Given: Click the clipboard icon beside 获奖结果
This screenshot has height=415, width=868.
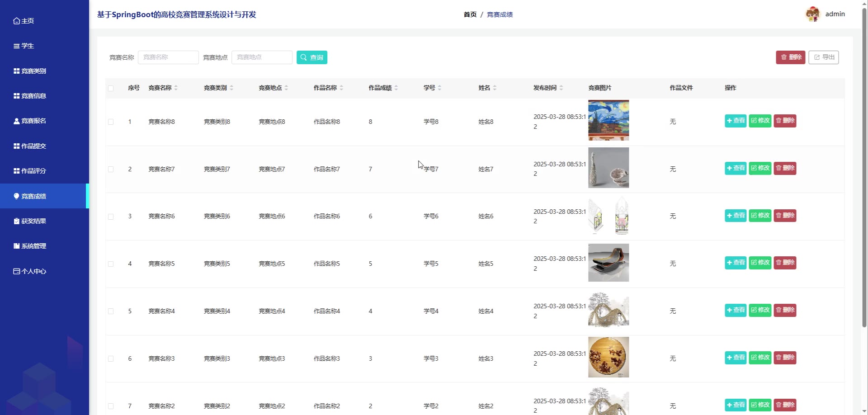Looking at the screenshot, I should click(17, 221).
